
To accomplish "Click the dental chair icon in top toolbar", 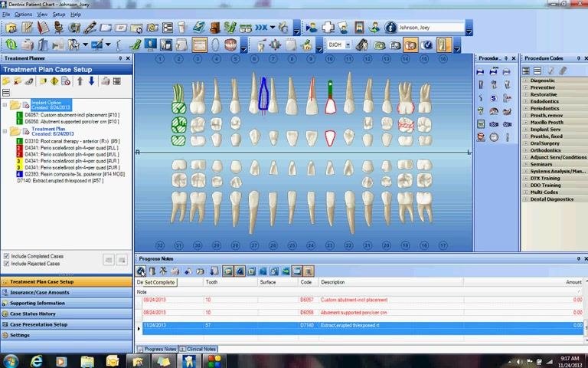I will coord(58,28).
